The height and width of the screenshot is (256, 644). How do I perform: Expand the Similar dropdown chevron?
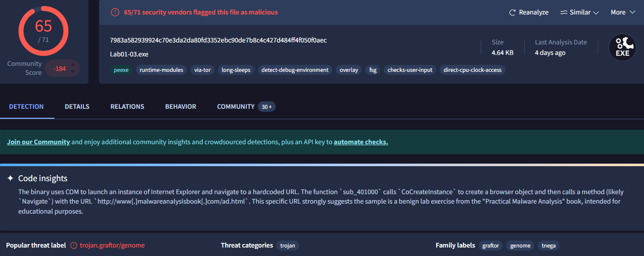click(x=596, y=12)
